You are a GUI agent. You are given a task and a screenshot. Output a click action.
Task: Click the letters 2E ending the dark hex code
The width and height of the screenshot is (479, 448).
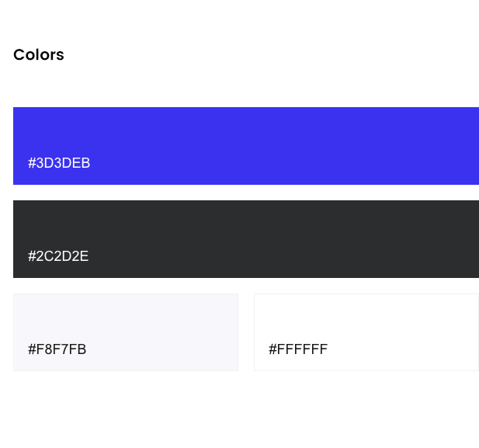pos(80,256)
